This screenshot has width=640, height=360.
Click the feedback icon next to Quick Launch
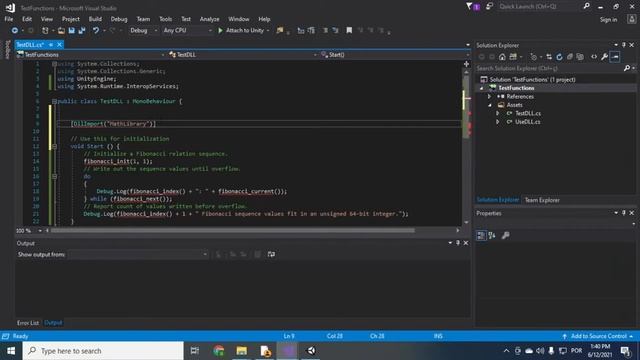coord(489,7)
